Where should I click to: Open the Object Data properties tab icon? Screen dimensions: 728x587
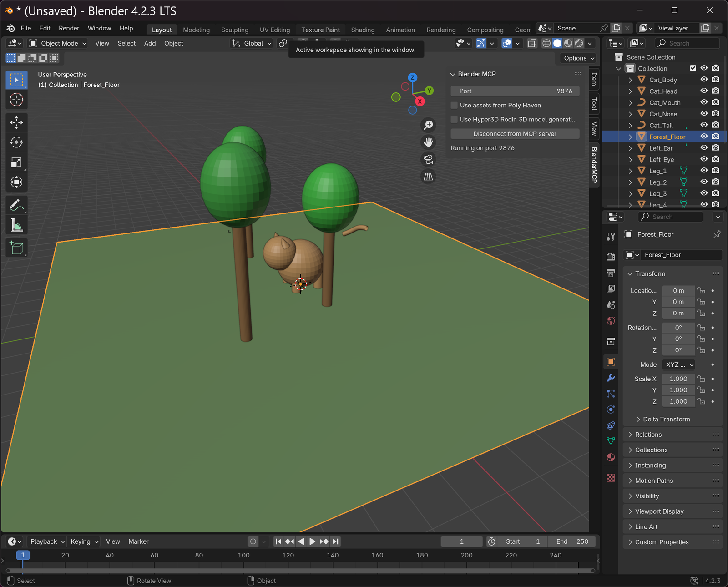[611, 441]
